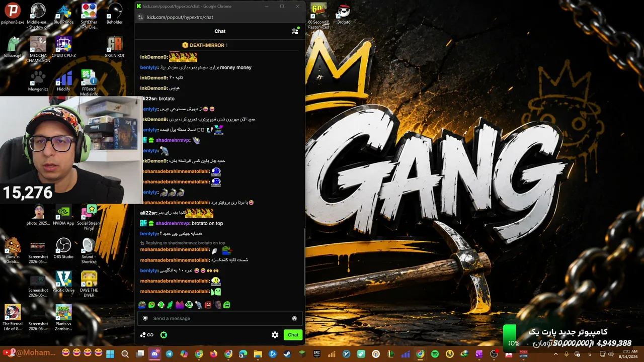The image size is (644, 362).
Task: Open Social Stream Ninja desktop shortcut
Action: 89,217
